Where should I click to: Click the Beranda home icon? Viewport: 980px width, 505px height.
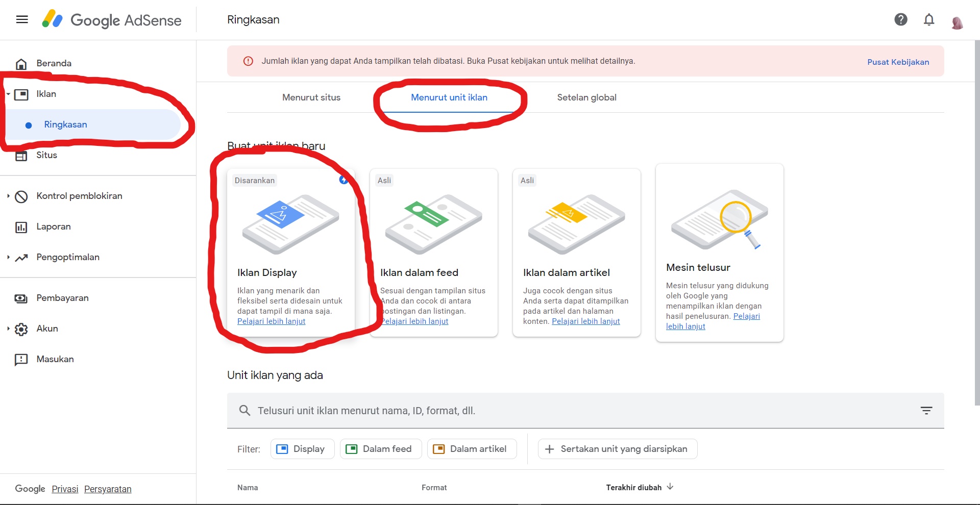click(x=21, y=64)
